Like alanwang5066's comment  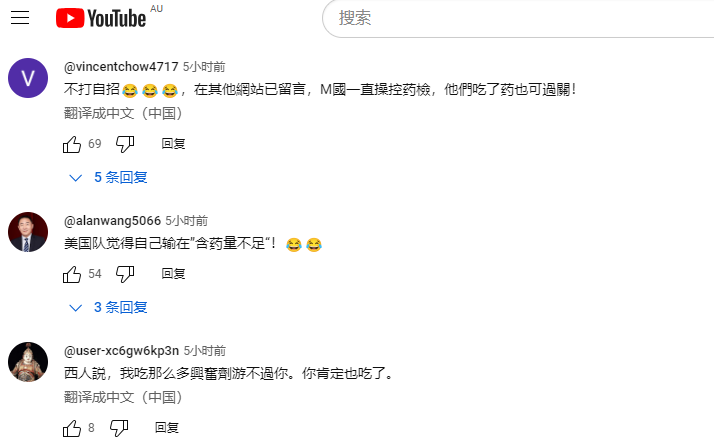click(72, 274)
